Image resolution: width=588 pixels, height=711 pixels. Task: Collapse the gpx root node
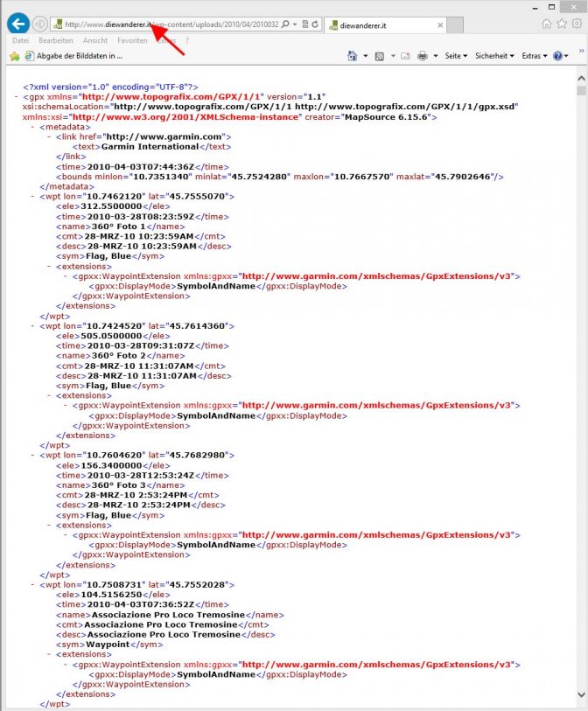pos(17,96)
